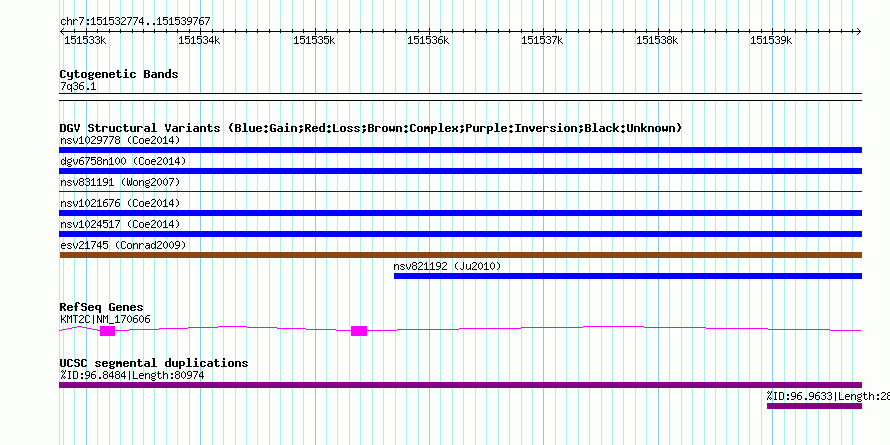Click the second magenta KMT2C exon box

[359, 331]
